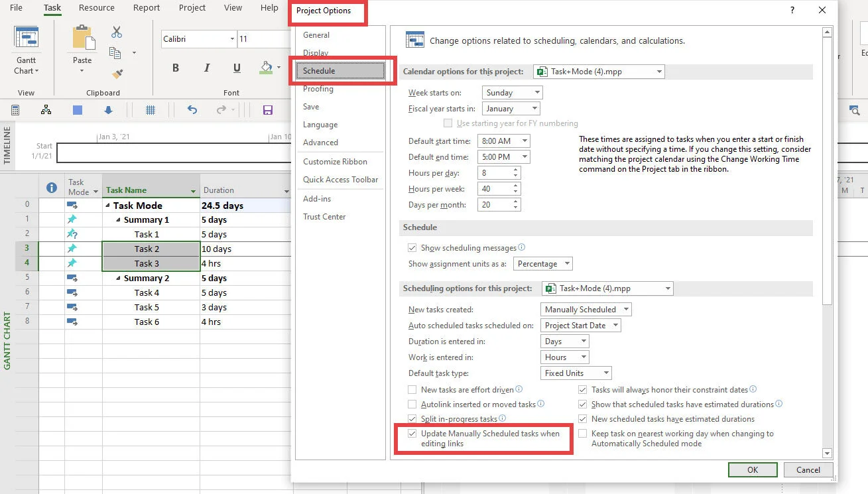Viewport: 868px width, 494px height.
Task: Enable Autolink inserted or moved tasks
Action: pos(412,404)
